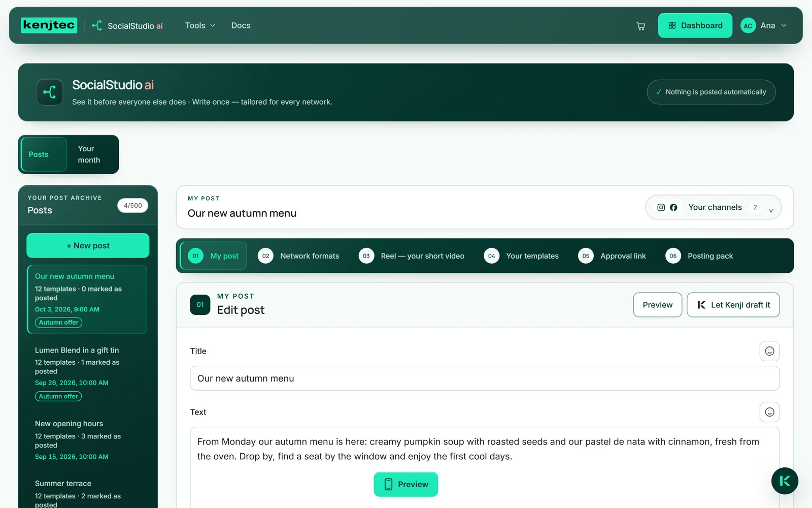This screenshot has width=812, height=508.
Task: Click the Nothing is posted automatically badge
Action: pyautogui.click(x=711, y=92)
